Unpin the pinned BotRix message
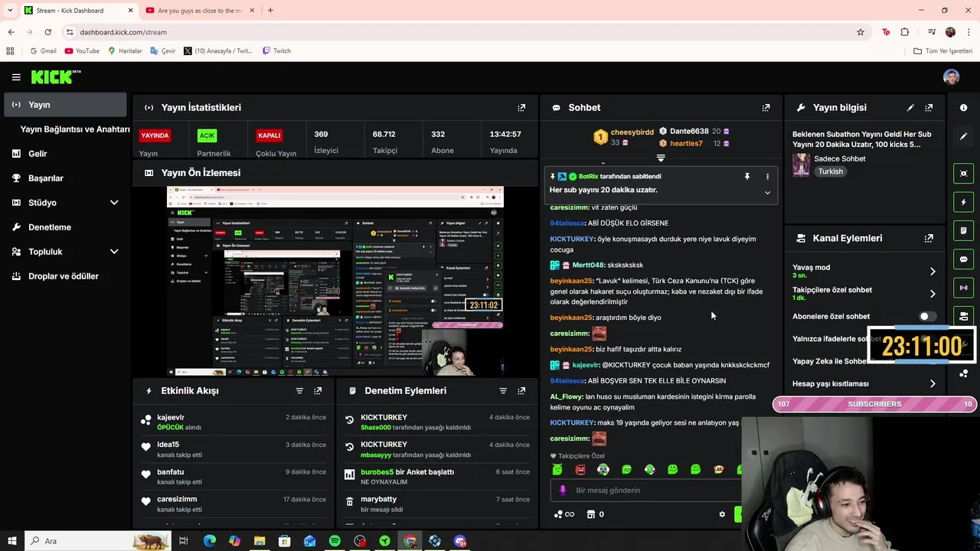The height and width of the screenshot is (551, 980). [x=747, y=177]
